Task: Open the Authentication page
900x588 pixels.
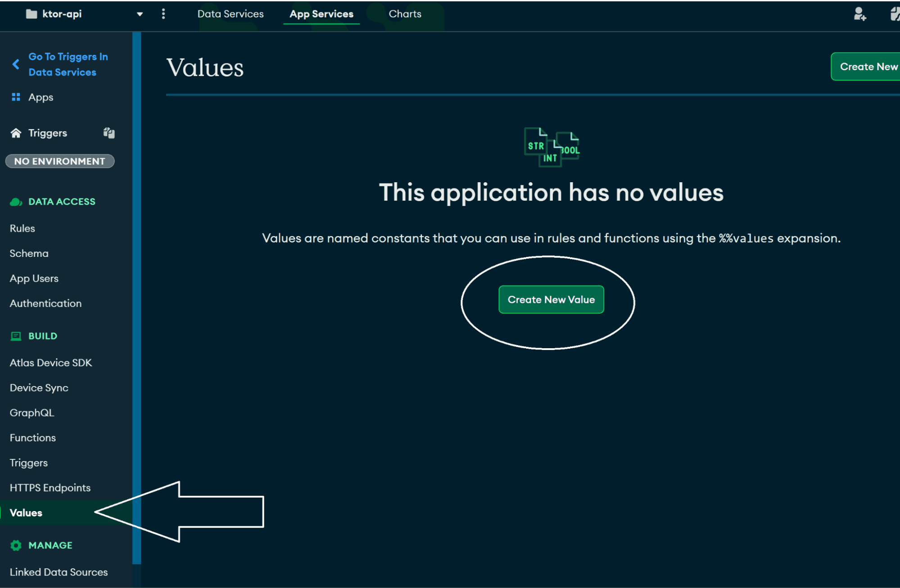Action: click(x=45, y=303)
